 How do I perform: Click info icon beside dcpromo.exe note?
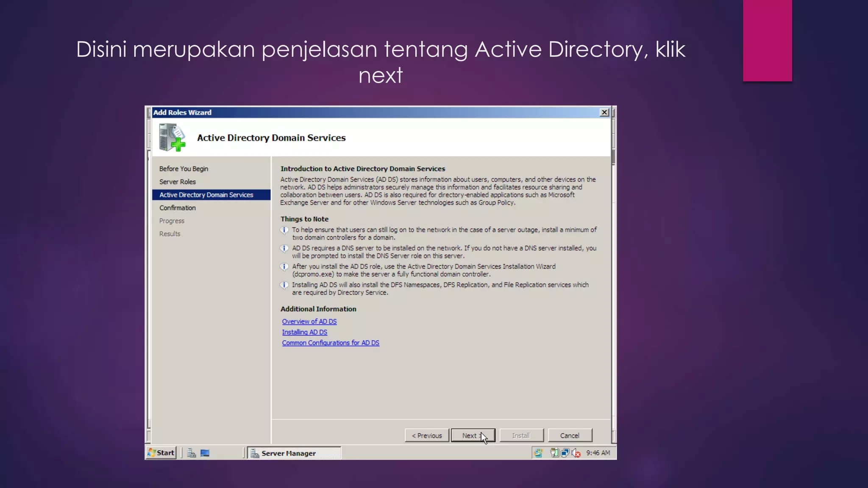(284, 266)
